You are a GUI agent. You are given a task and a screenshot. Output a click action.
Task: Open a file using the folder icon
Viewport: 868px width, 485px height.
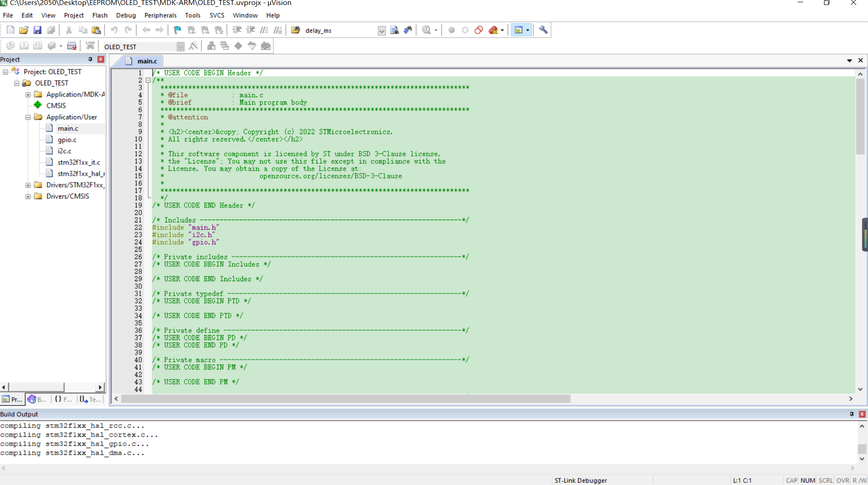pyautogui.click(x=24, y=30)
